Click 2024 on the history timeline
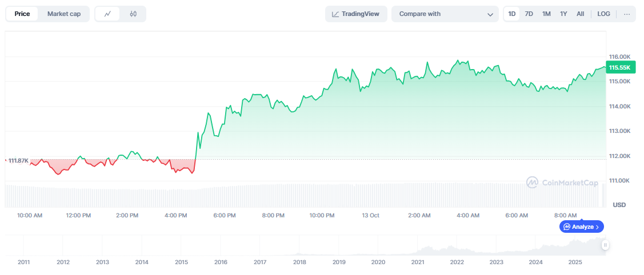Screen dimensions: 644x275 tap(536, 262)
